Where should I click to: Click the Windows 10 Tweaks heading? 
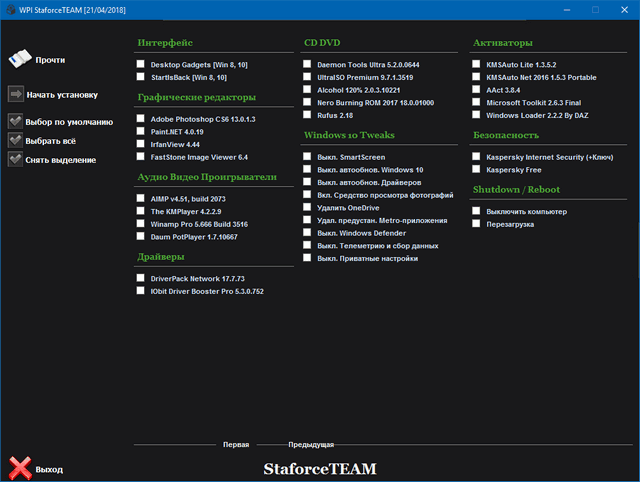click(x=349, y=135)
